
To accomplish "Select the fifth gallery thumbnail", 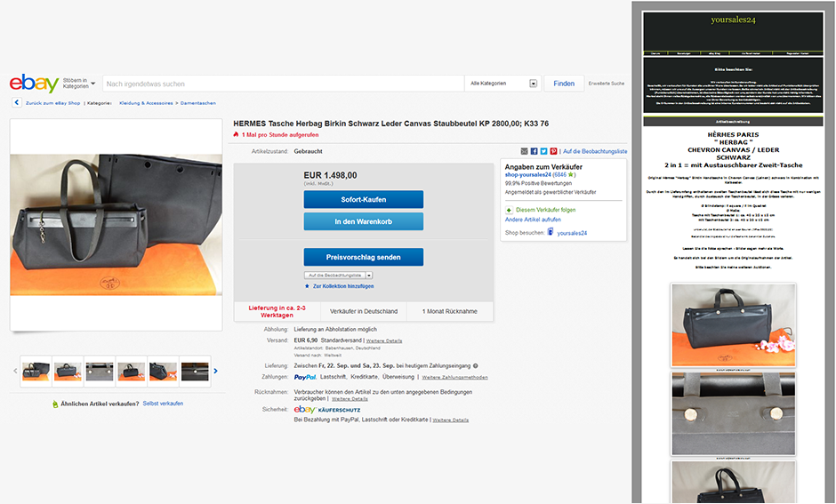I will (163, 371).
